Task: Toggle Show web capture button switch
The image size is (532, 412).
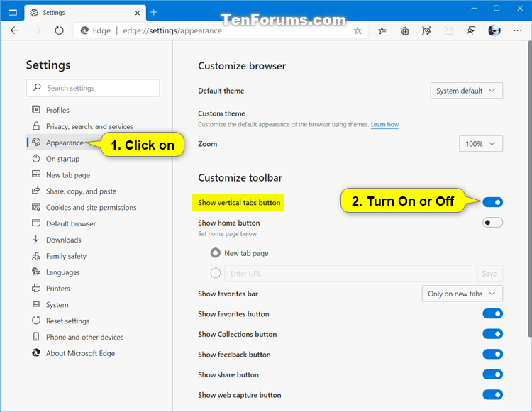Action: 493,395
